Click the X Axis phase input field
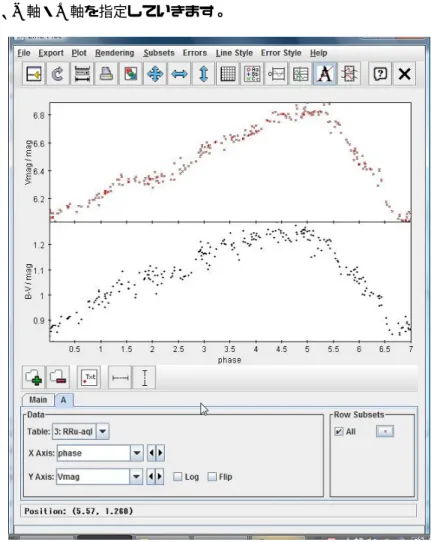Viewport: 431px width, 542px height. click(93, 453)
